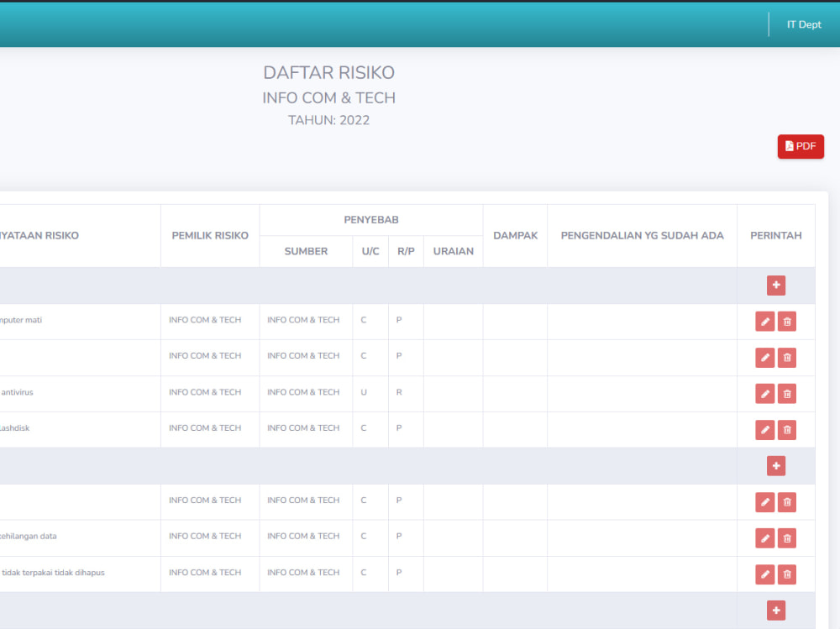Click the 'antivirus' risk statement text
840x629 pixels.
point(17,392)
